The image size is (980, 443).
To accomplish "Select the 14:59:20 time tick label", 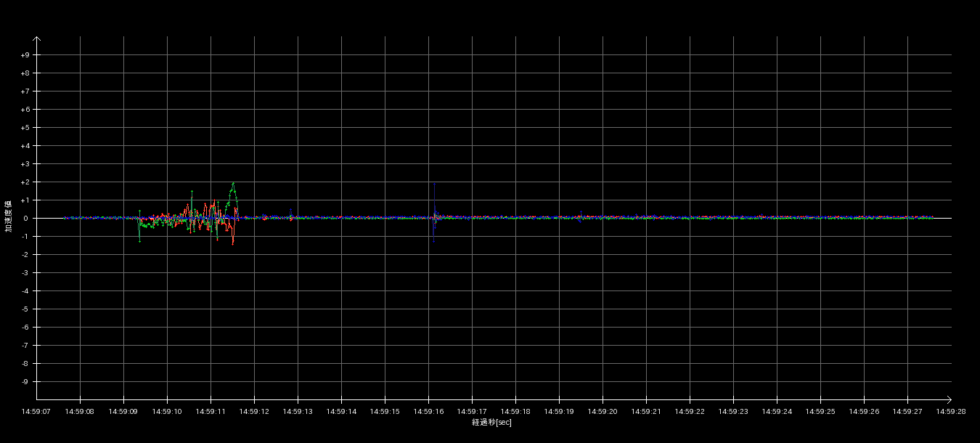I will click(603, 411).
